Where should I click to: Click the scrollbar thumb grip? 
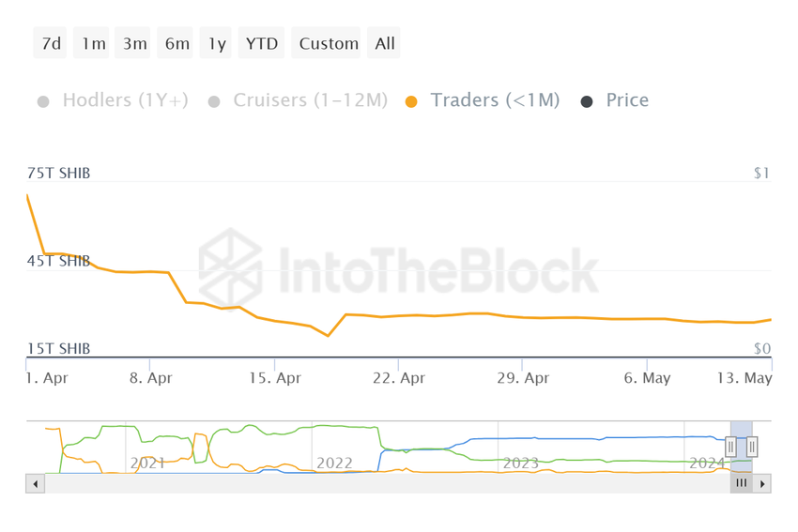tap(741, 483)
